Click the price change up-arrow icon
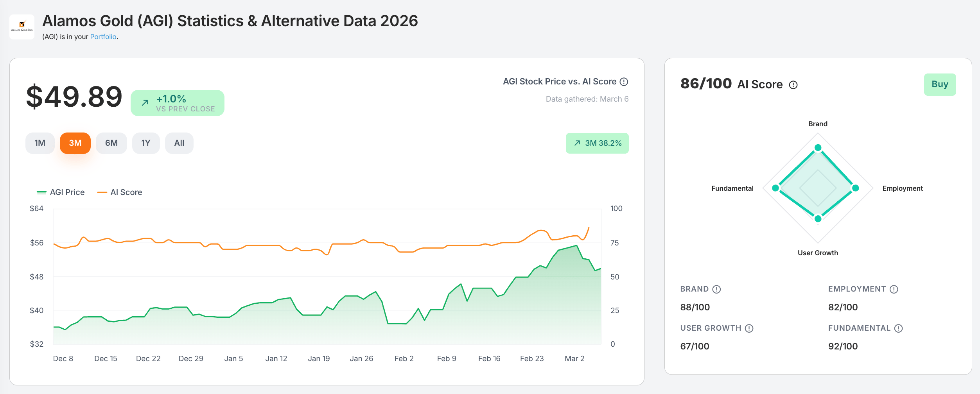The height and width of the screenshot is (394, 980). tap(145, 103)
